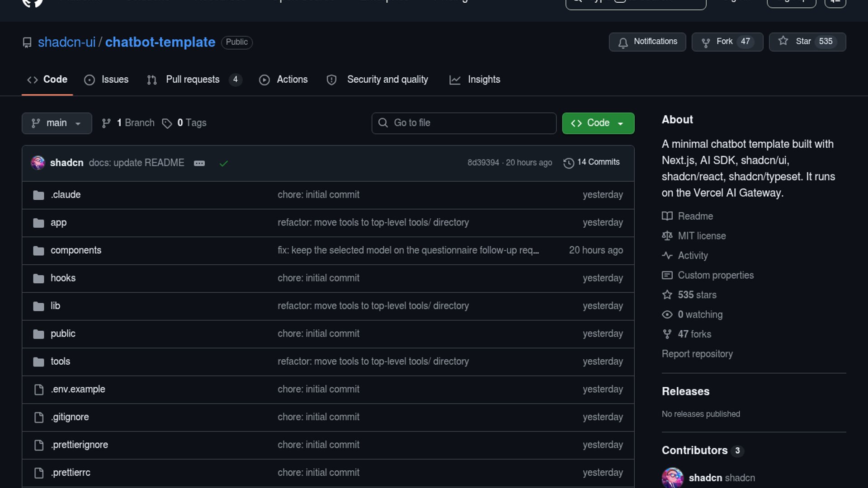Open the shadcn author link in commit row
868x488 pixels.
coord(67,163)
